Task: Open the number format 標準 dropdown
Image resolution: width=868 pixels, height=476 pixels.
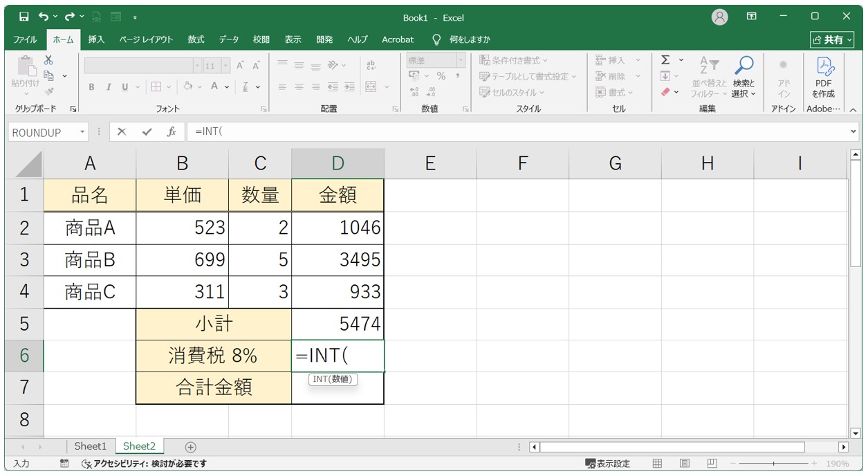Action: point(461,61)
